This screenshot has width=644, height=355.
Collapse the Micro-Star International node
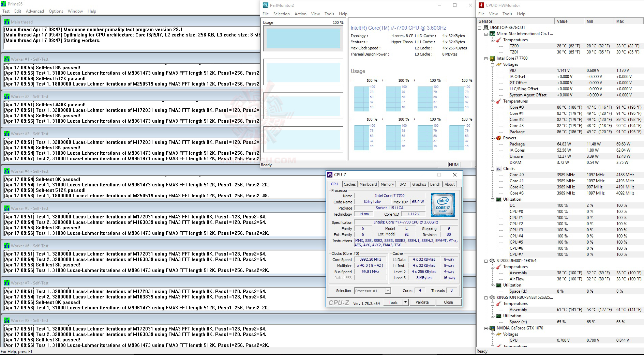[x=486, y=34]
